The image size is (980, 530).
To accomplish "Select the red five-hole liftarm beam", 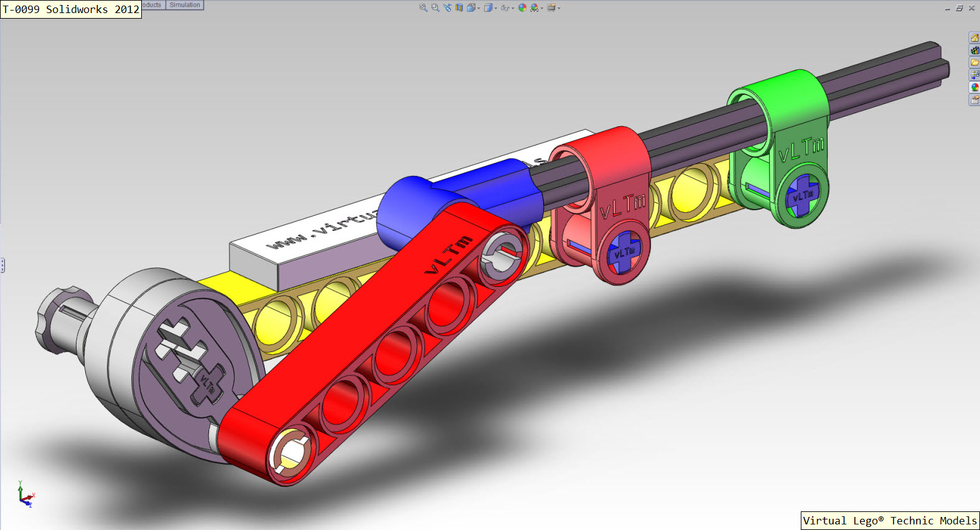I will point(373,345).
